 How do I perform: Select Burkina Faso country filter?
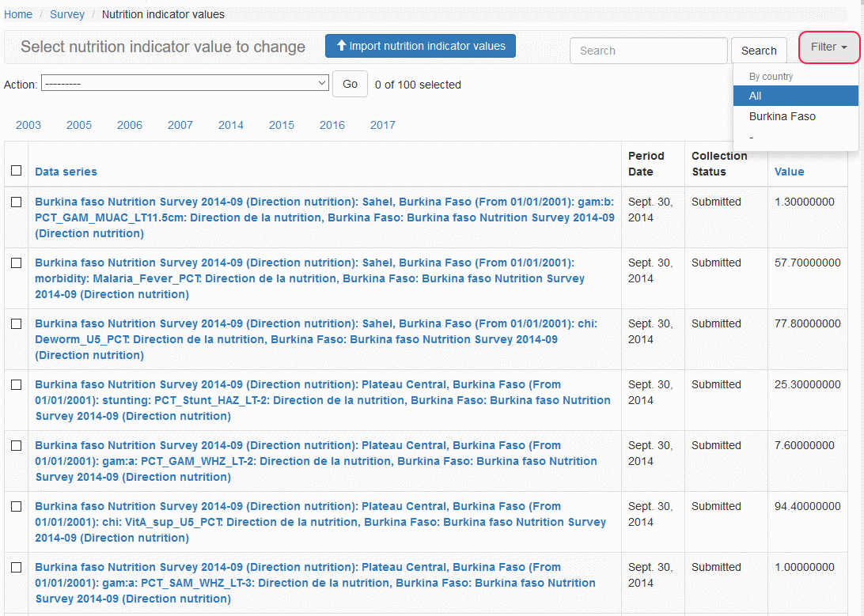pyautogui.click(x=782, y=116)
